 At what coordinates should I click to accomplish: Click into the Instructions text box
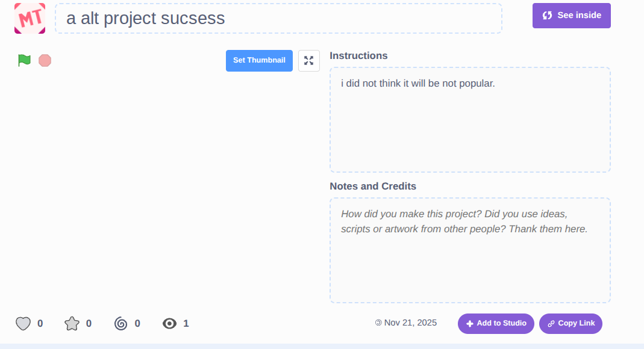(x=470, y=120)
